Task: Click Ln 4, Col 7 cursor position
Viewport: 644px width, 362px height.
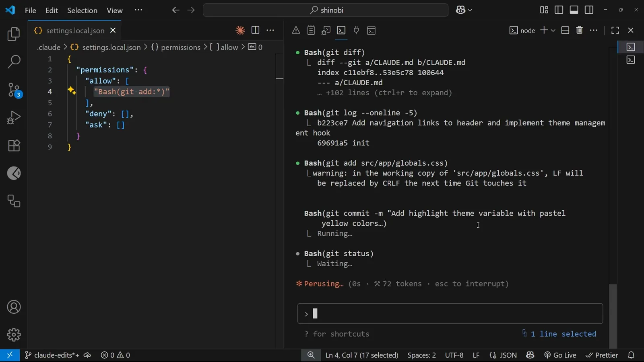Action: (x=362, y=355)
